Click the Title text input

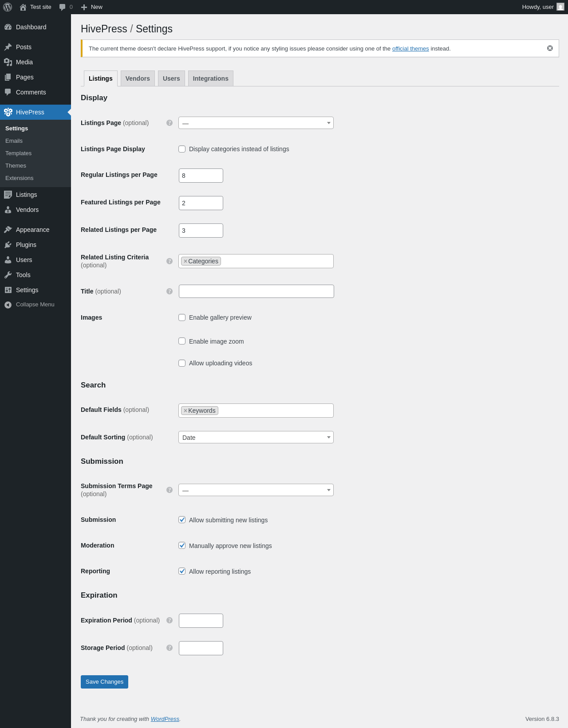click(x=256, y=291)
